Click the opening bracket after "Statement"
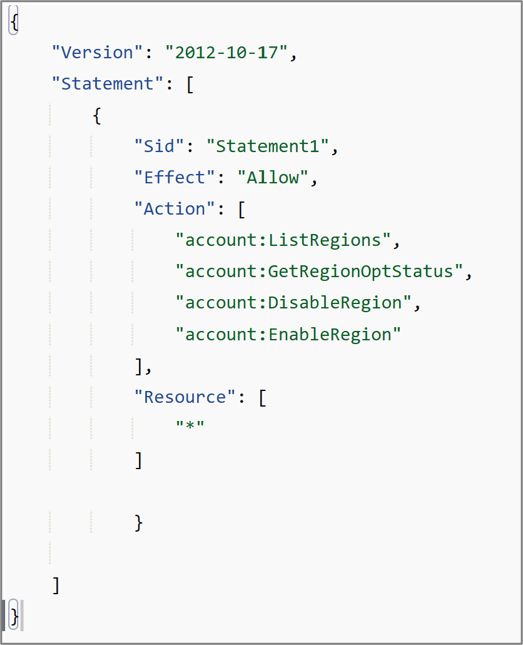Viewport: 523px width, 645px height. 190,84
